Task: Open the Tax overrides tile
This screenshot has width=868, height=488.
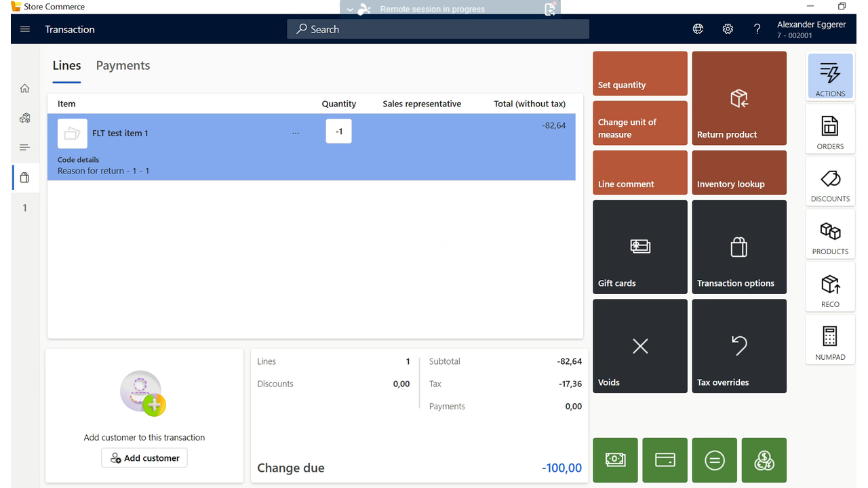Action: coord(739,346)
